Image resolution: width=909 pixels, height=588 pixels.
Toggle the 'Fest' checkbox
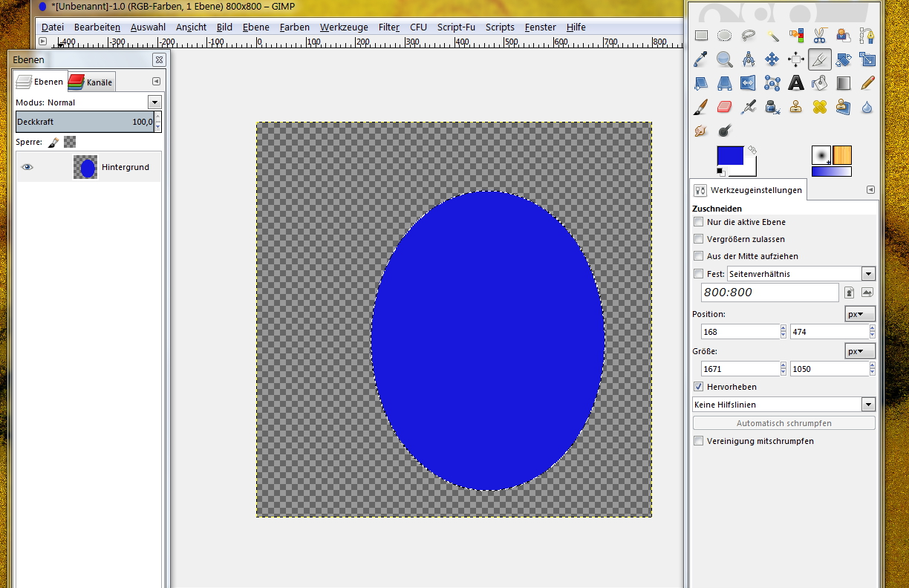[x=698, y=274]
